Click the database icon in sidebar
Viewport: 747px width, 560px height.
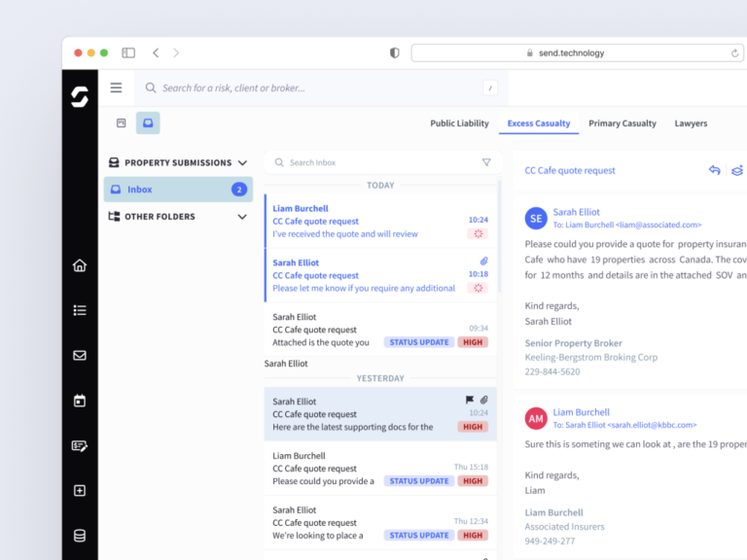pos(80,536)
